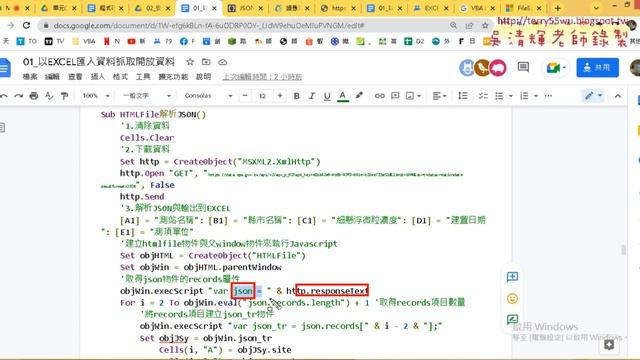The height and width of the screenshot is (360, 640).
Task: Open the 擴充功能 menu
Action: [x=173, y=77]
